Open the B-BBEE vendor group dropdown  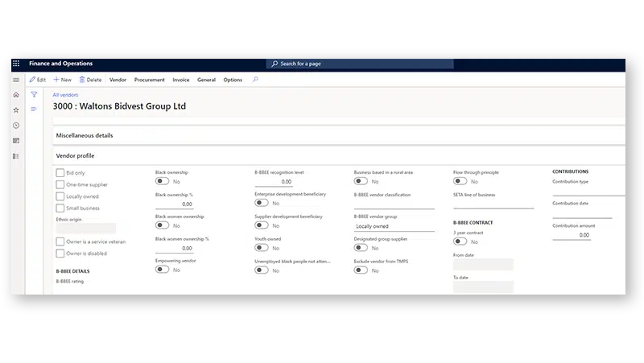point(393,226)
